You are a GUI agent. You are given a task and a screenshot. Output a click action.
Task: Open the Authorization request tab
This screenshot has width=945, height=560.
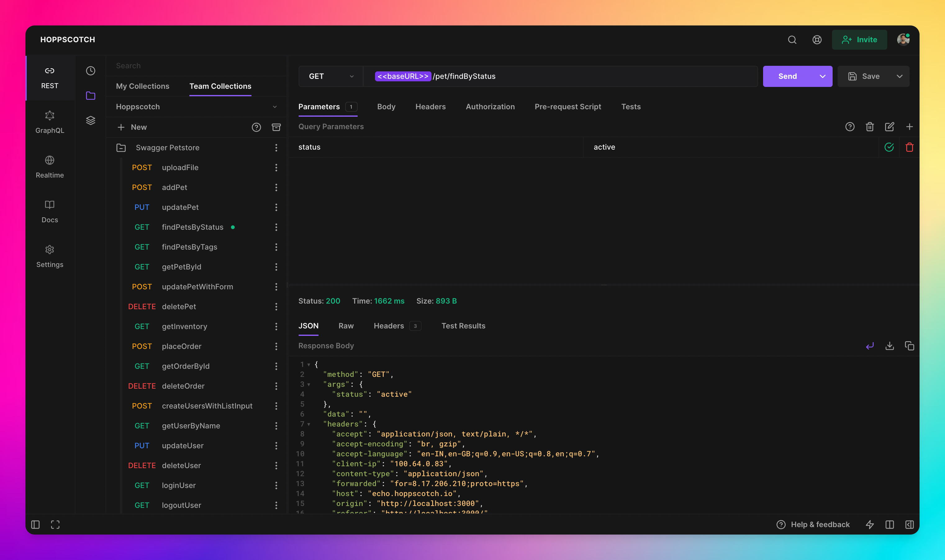click(x=490, y=107)
